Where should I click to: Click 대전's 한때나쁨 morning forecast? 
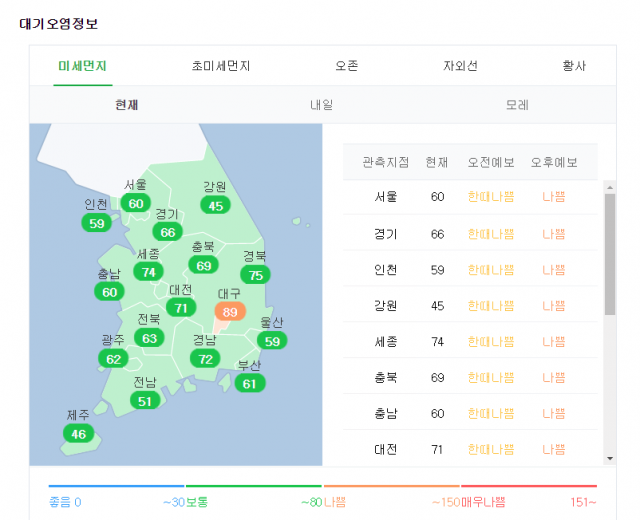click(x=491, y=449)
